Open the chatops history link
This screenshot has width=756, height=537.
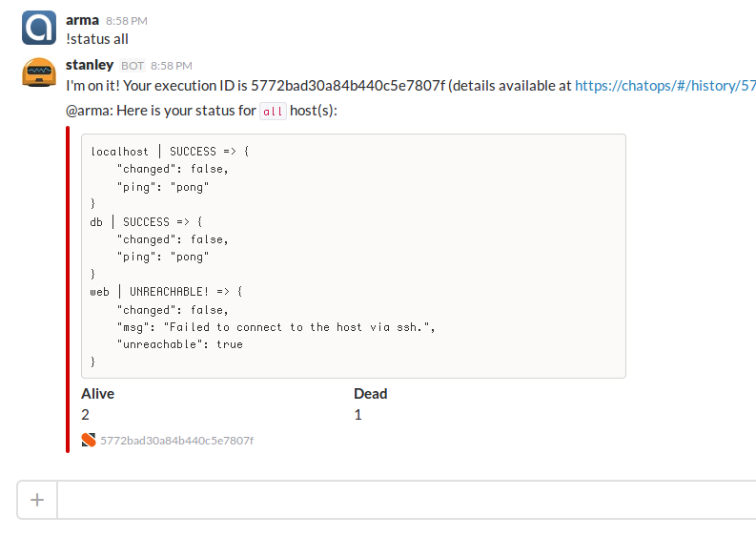665,86
